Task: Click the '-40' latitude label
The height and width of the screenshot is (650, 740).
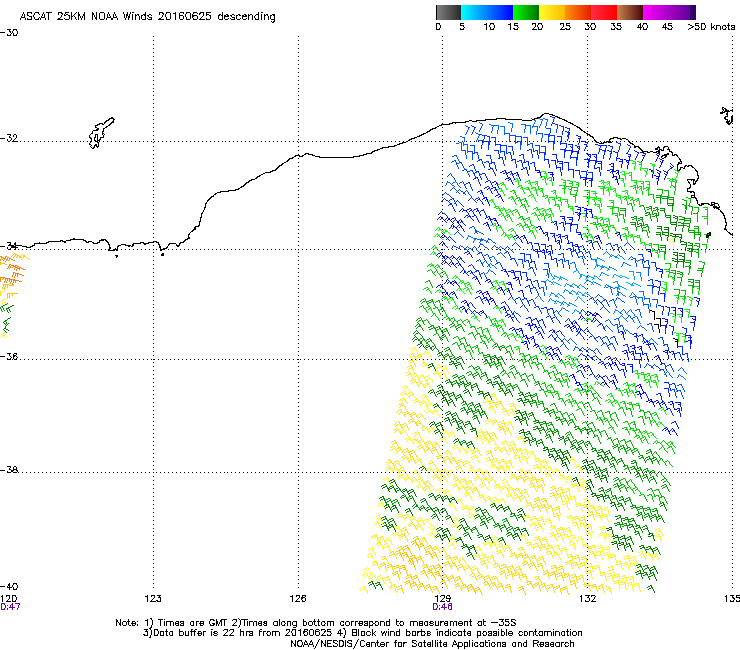Action: coord(9,586)
